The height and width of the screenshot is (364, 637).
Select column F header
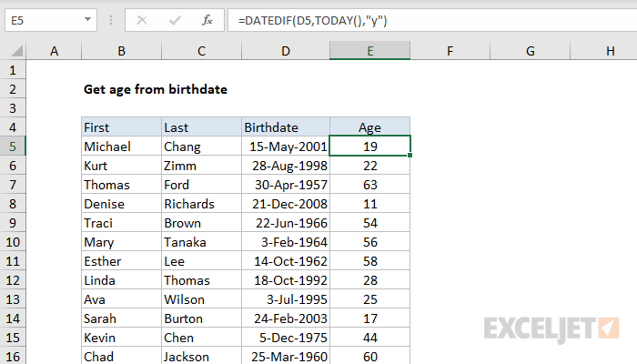point(450,51)
